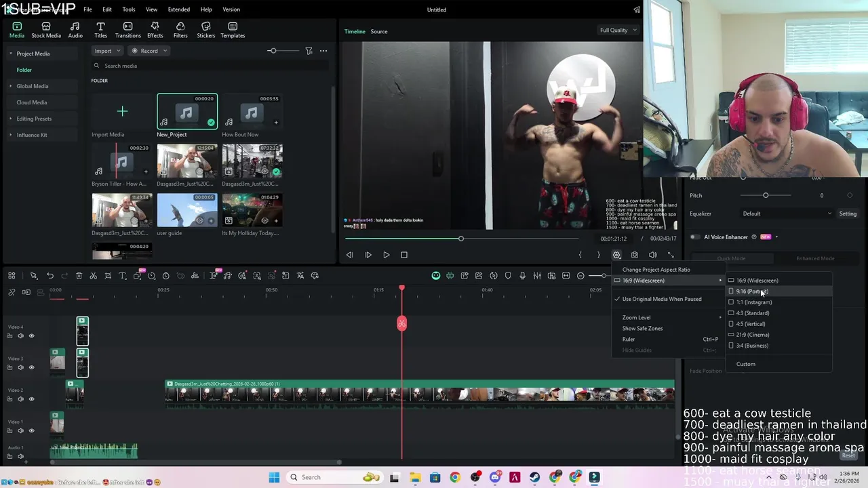Open the share icon in the title bar

pos(637,9)
